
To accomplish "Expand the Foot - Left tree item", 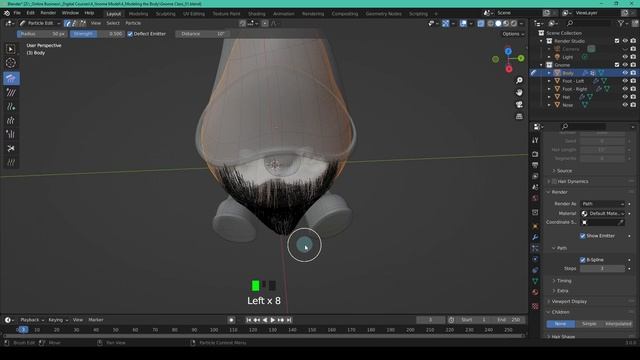I will point(549,81).
